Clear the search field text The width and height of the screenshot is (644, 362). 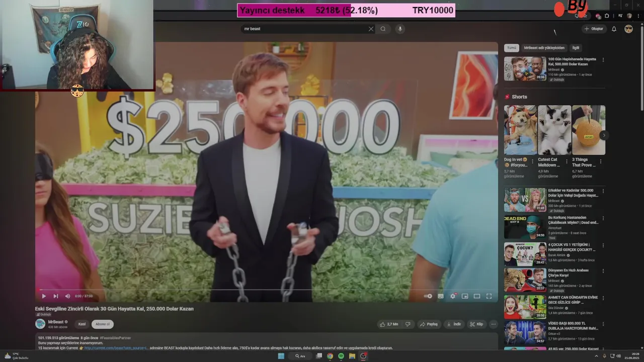pyautogui.click(x=371, y=29)
